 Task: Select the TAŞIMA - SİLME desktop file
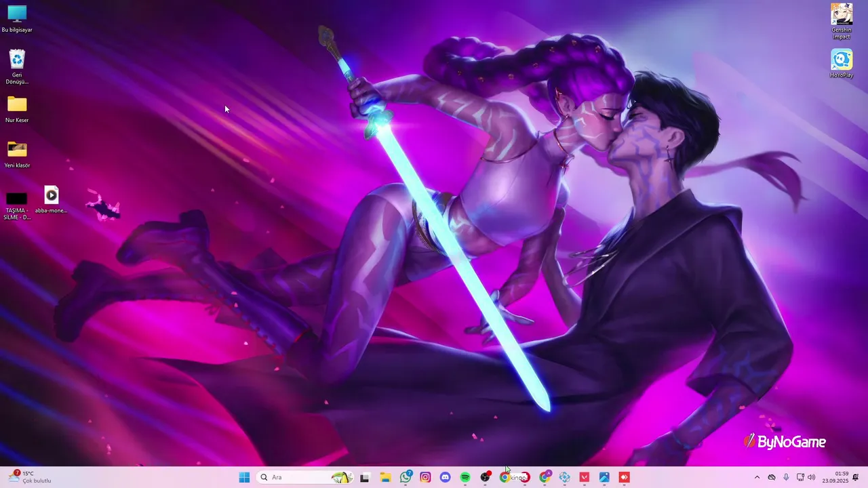click(17, 205)
